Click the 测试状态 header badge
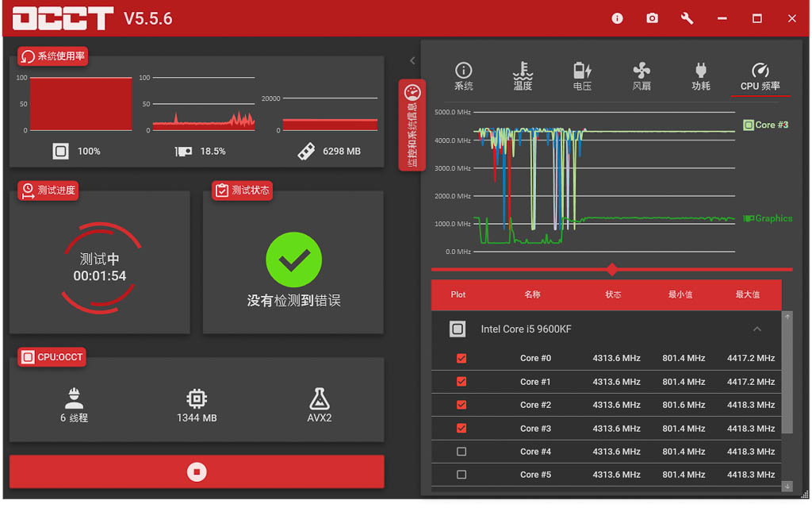The width and height of the screenshot is (812, 508). 243,190
